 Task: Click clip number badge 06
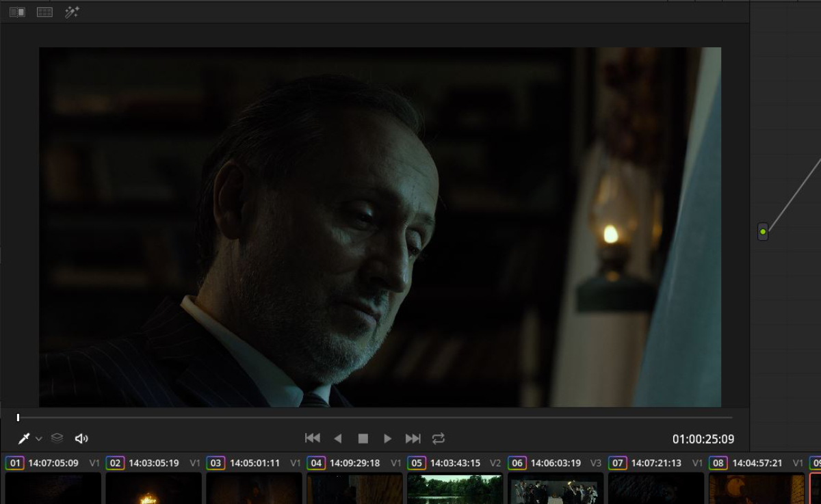518,463
